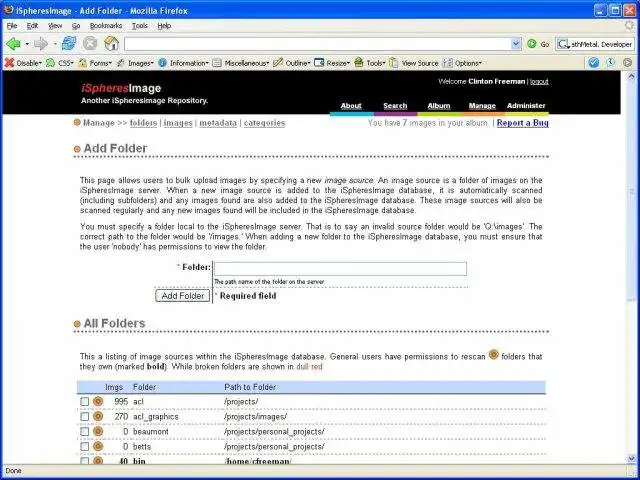Expand the Images dropdown in developer toolbar
The image size is (640, 480).
pos(135,63)
